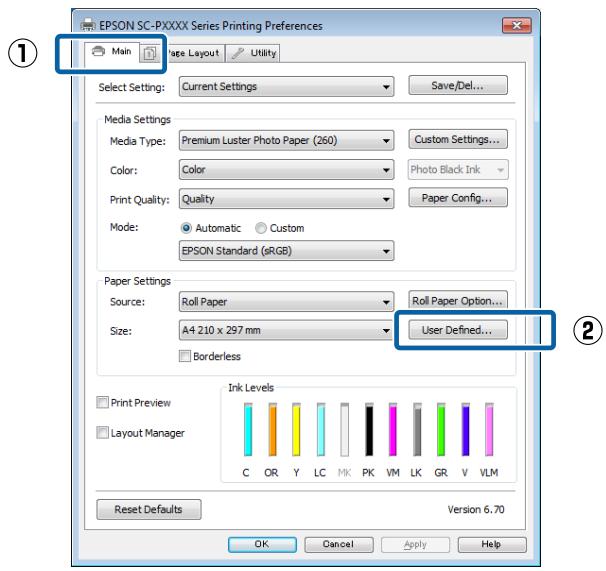Open the Select Setting dropdown
This screenshot has width=606, height=571.
286,87
